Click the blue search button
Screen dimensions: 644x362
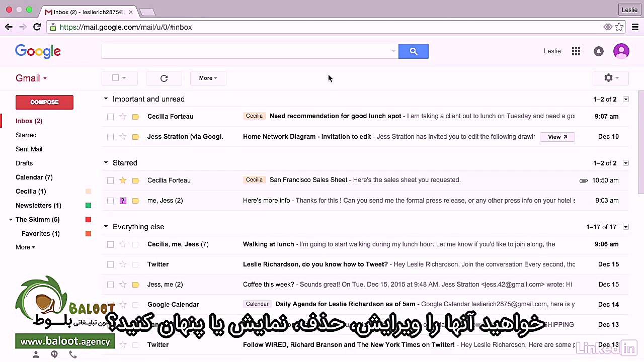pos(414,51)
